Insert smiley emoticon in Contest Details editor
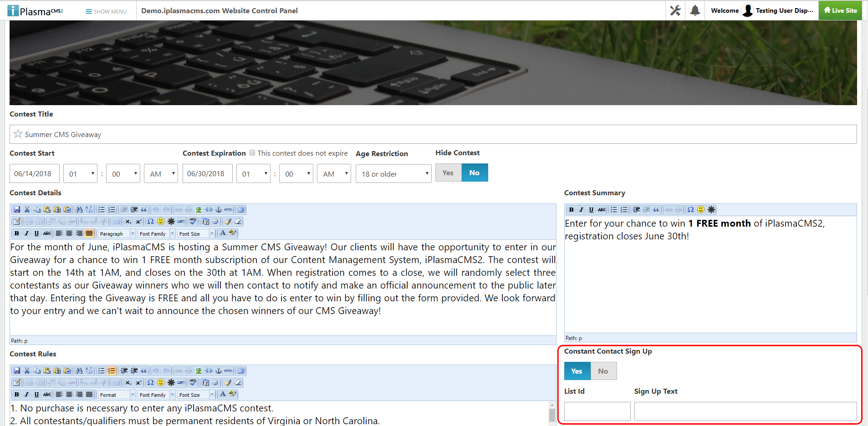The image size is (868, 426). click(161, 222)
